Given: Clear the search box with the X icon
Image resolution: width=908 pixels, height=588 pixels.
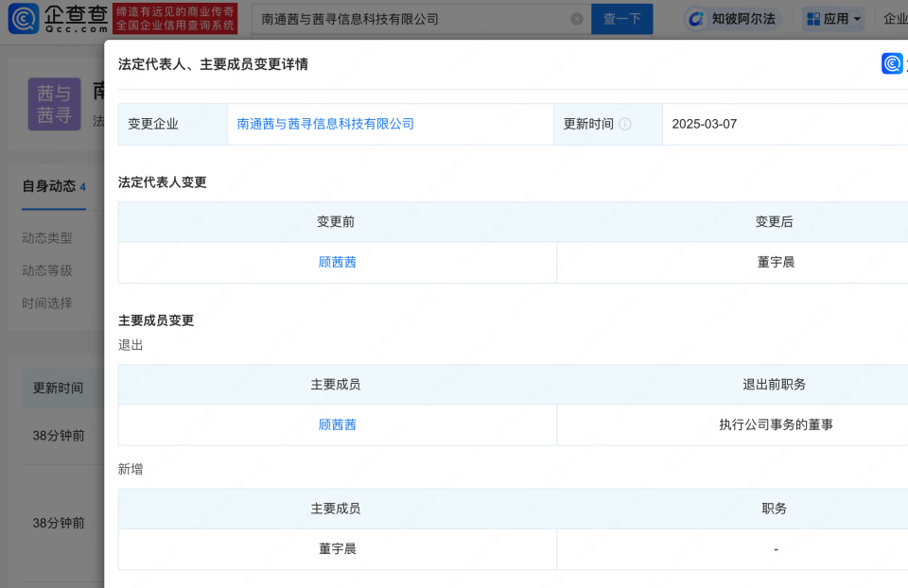Looking at the screenshot, I should 577,19.
